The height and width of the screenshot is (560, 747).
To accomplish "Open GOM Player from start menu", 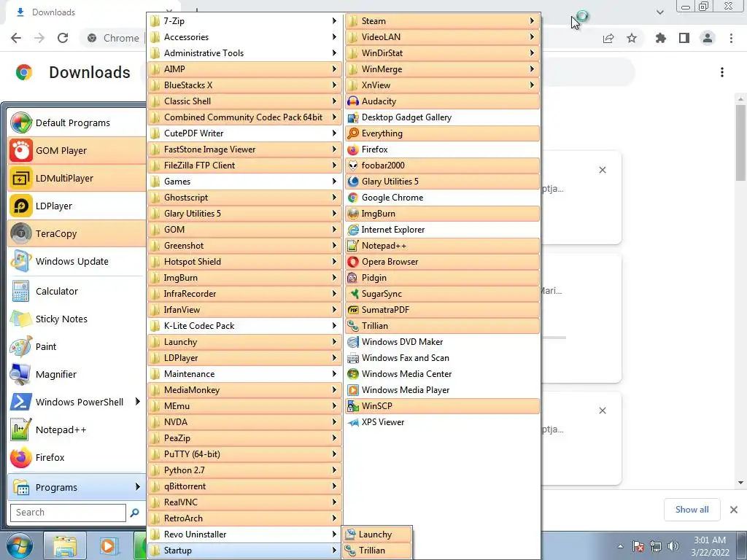I will [77, 150].
